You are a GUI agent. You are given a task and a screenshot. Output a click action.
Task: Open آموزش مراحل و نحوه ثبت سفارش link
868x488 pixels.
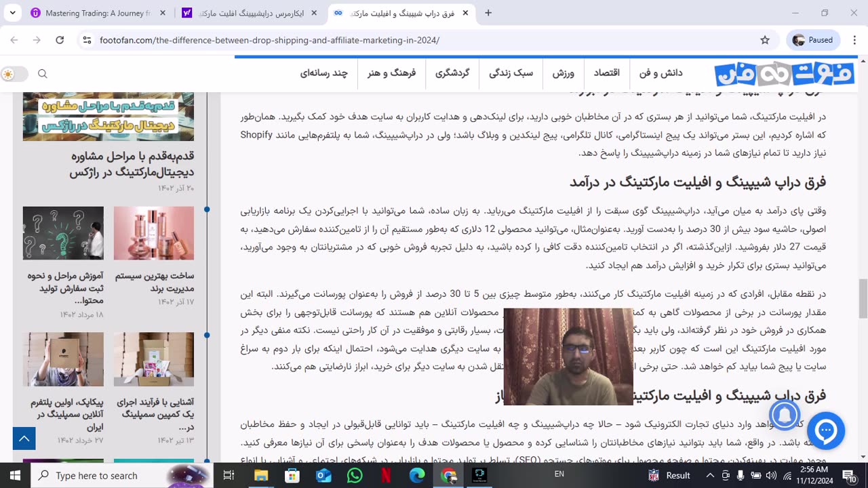tap(65, 288)
